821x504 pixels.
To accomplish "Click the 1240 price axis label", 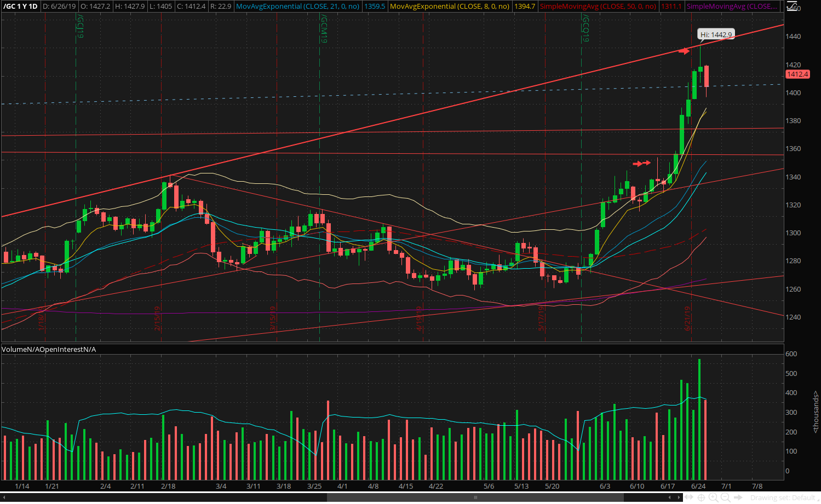I will [x=793, y=317].
